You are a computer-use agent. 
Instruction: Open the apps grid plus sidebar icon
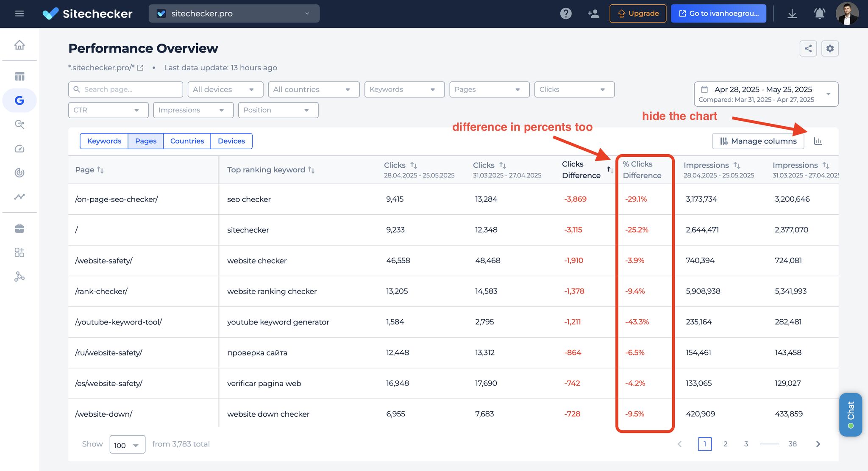tap(19, 252)
